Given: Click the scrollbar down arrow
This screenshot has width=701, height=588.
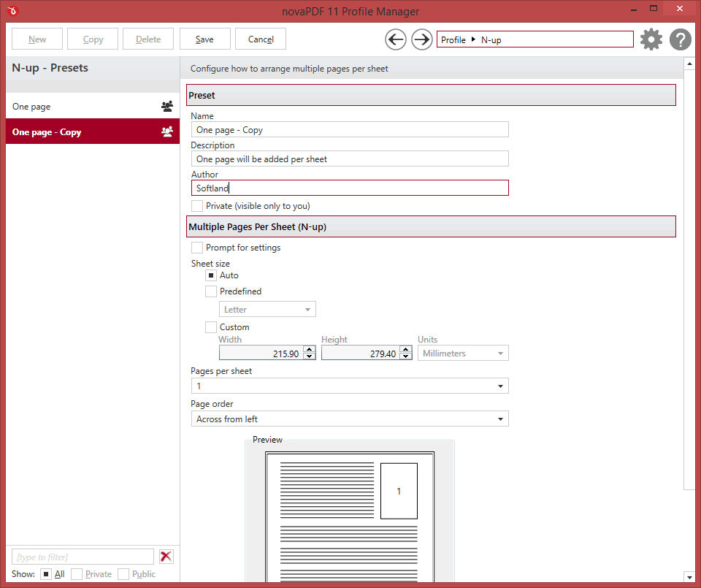Looking at the screenshot, I should 690,577.
